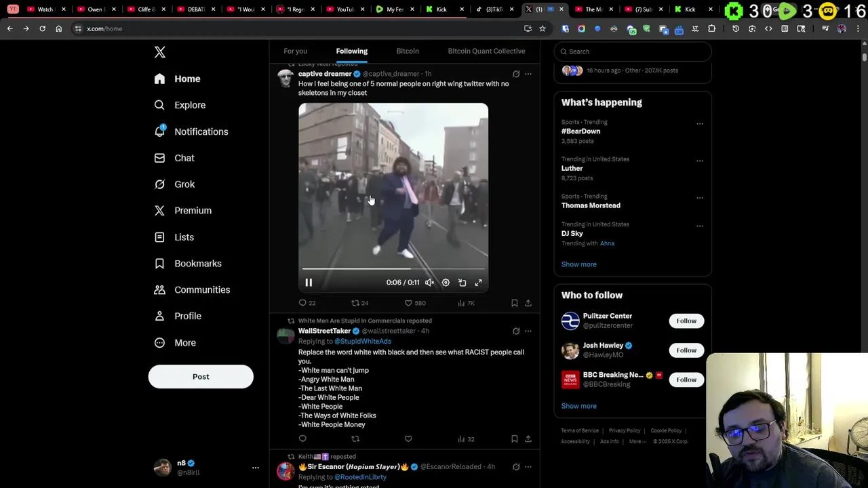Click the Search input field
This screenshot has width=868, height=488.
point(633,52)
